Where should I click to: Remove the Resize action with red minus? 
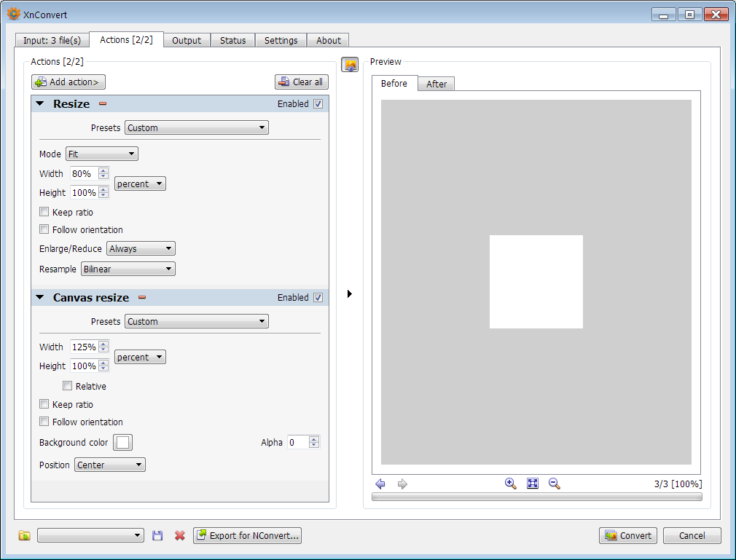click(x=103, y=104)
